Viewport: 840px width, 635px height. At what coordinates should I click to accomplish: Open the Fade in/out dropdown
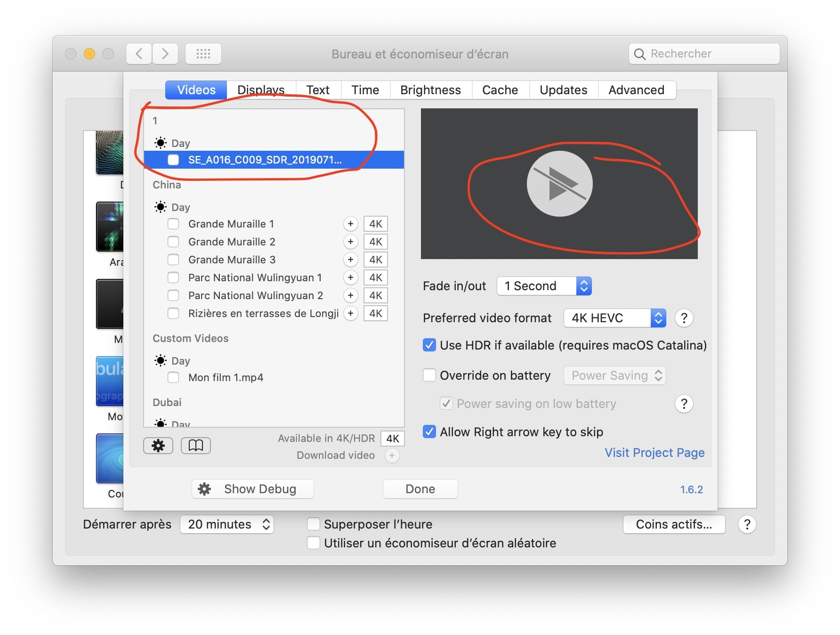pos(544,286)
